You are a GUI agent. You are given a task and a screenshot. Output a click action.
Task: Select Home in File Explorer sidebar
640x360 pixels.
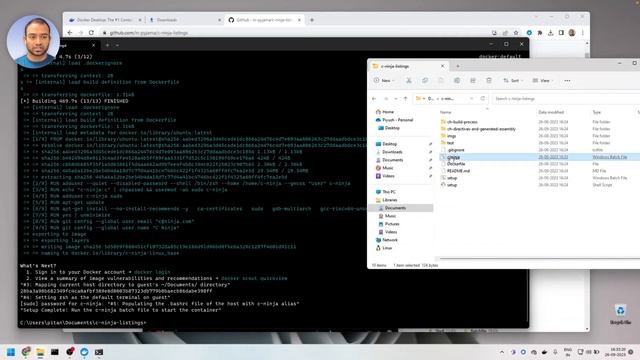tap(385, 112)
